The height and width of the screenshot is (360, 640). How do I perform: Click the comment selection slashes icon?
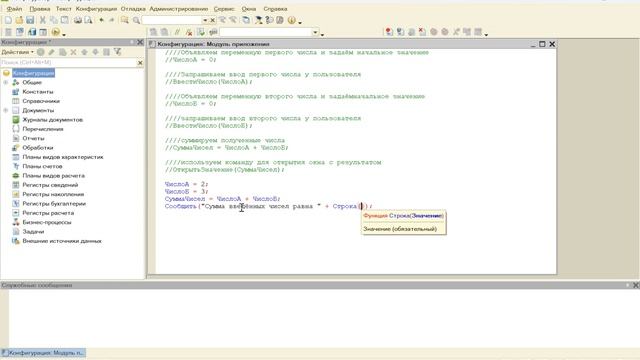[177, 32]
